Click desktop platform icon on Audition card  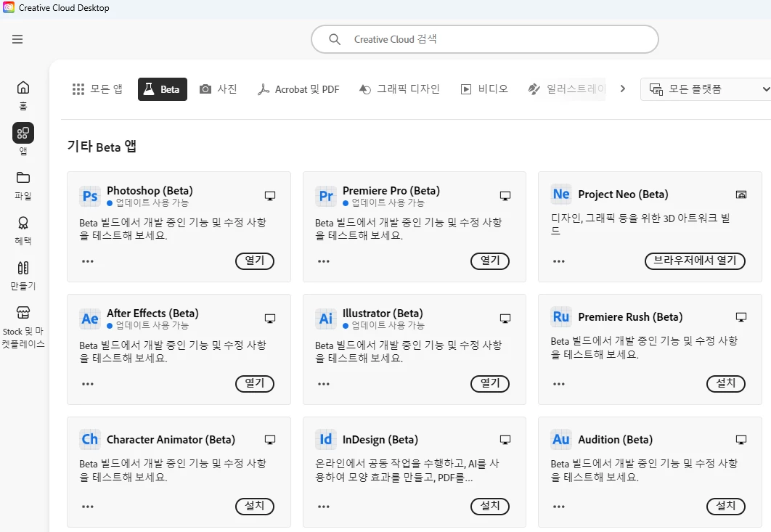click(x=741, y=440)
